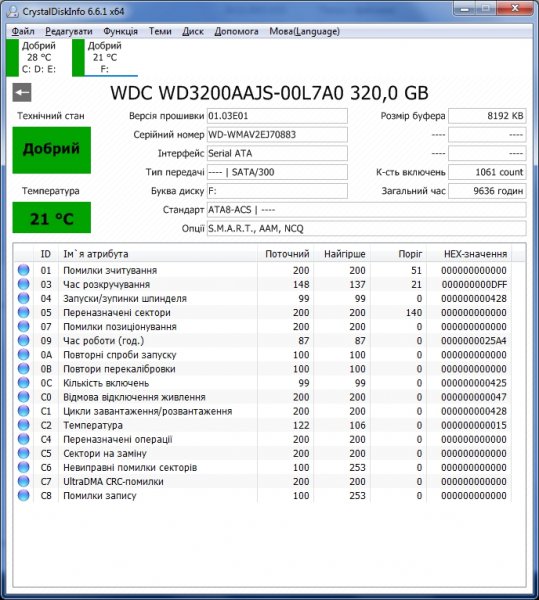Image resolution: width=539 pixels, height=600 pixels.
Task: Open the Редагувати menu
Action: pos(69,31)
